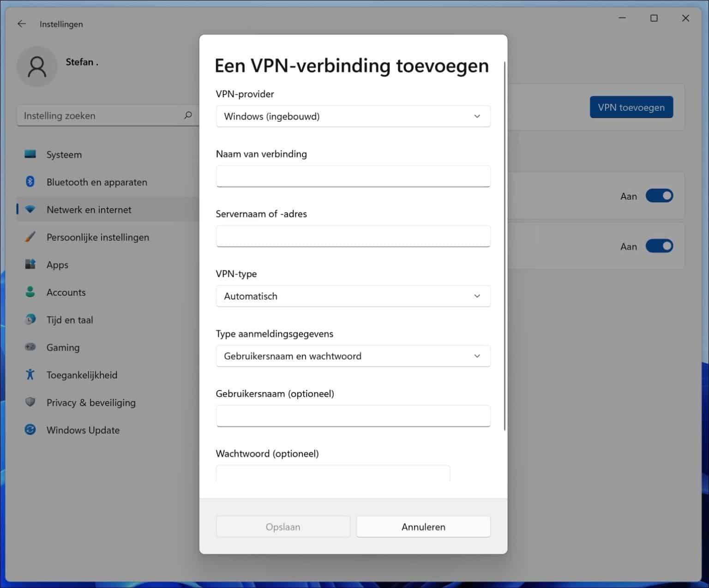
Task: Click the Gaming sidebar icon
Action: (x=30, y=347)
